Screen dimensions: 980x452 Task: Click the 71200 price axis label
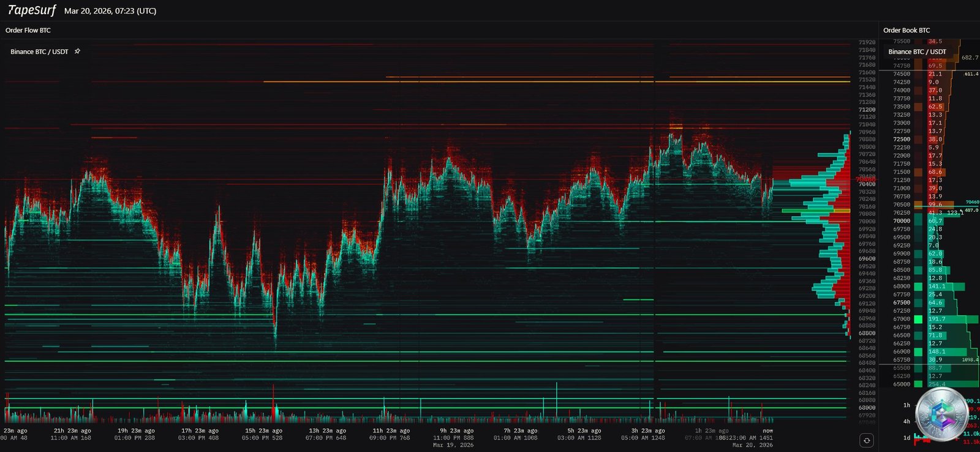867,110
